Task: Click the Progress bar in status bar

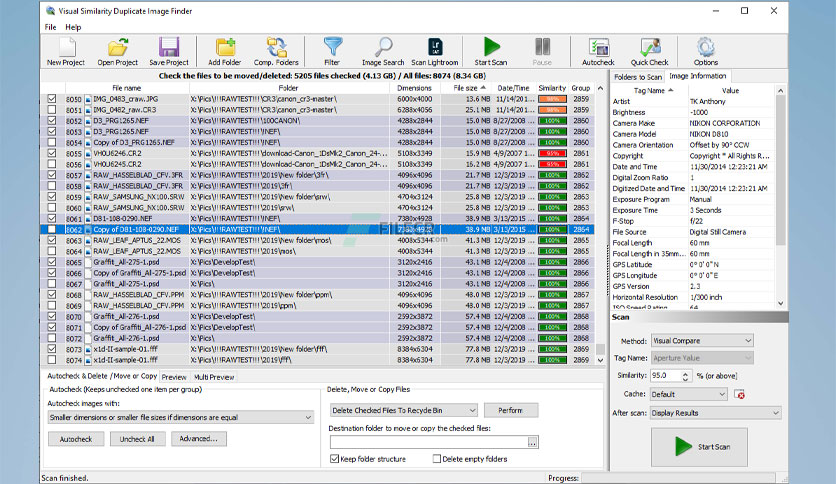Action: [x=678, y=478]
